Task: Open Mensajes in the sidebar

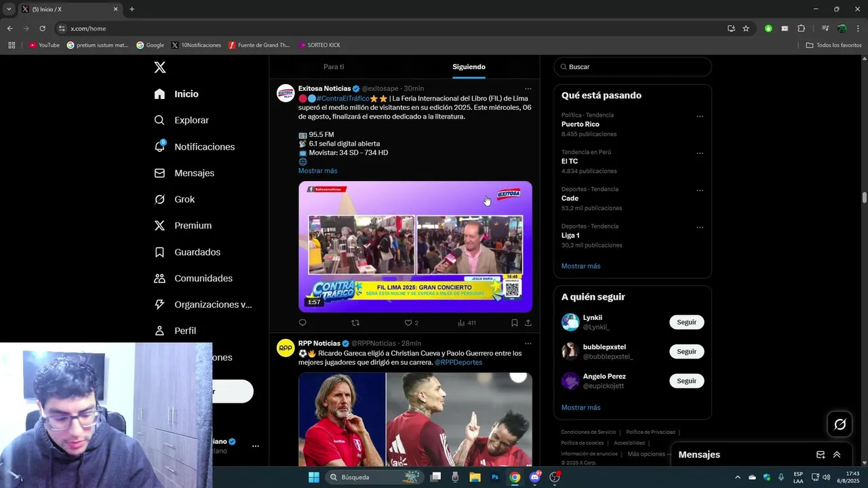Action: 184,173
